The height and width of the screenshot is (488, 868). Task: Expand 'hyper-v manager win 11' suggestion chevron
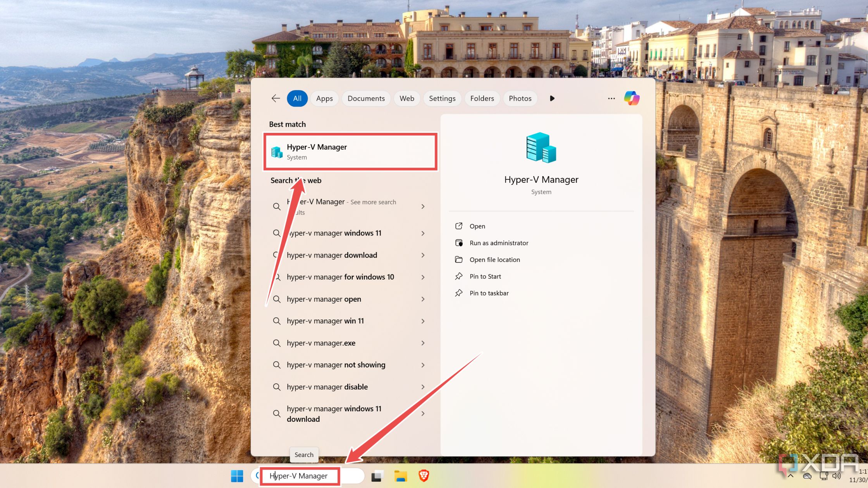tap(423, 321)
